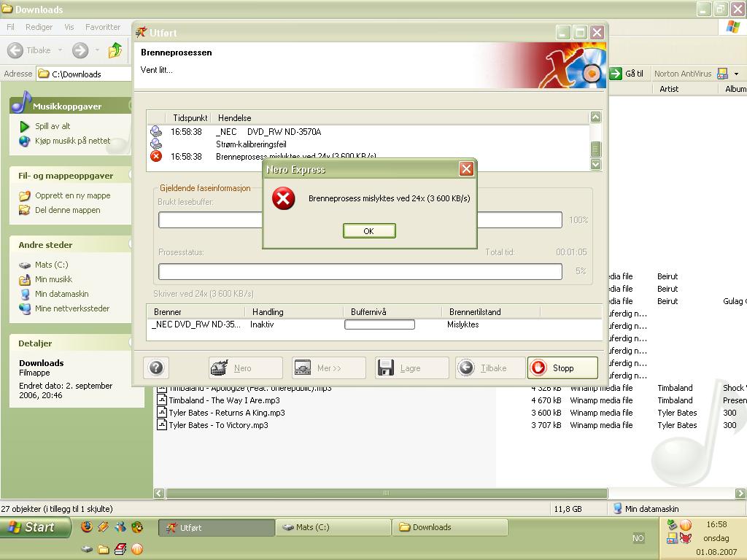Click Del denne mappen link
The image size is (747, 560).
click(x=67, y=210)
